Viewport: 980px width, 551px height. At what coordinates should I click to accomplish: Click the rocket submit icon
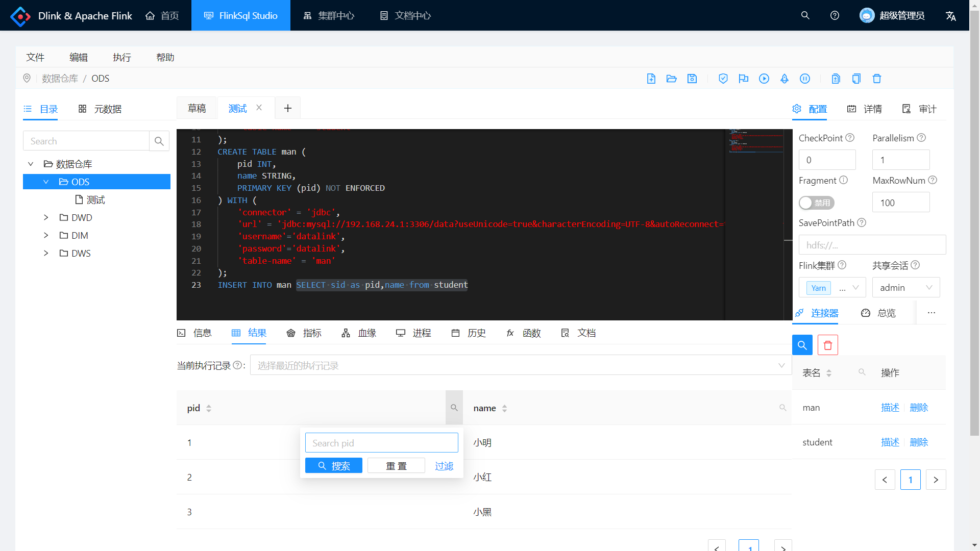(x=784, y=79)
